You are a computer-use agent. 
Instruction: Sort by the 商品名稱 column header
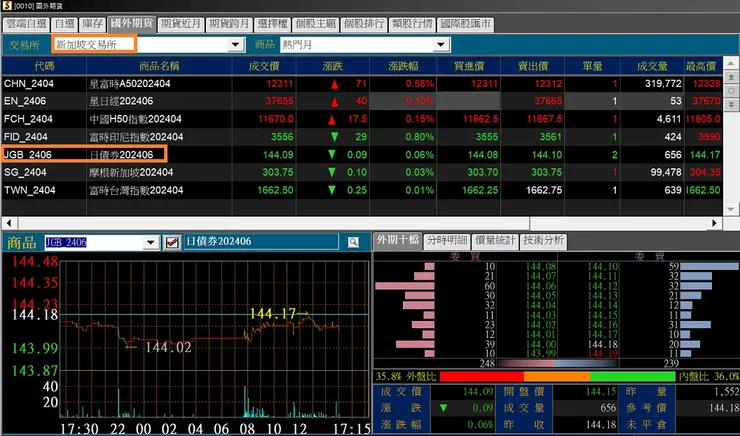point(159,66)
